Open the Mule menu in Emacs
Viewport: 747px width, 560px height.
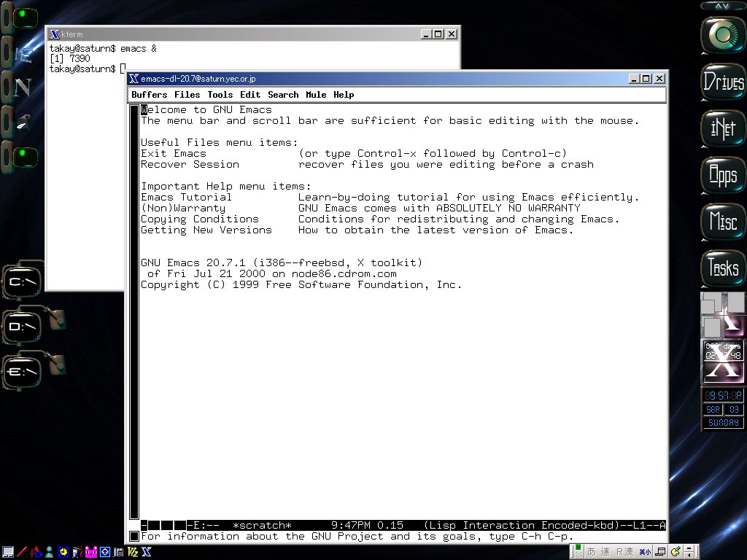(316, 95)
